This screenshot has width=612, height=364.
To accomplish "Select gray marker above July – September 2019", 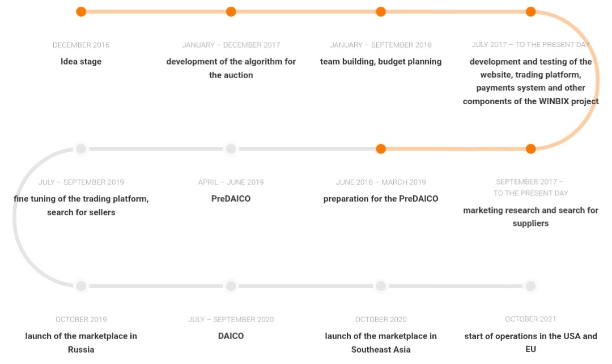I will (x=81, y=149).
